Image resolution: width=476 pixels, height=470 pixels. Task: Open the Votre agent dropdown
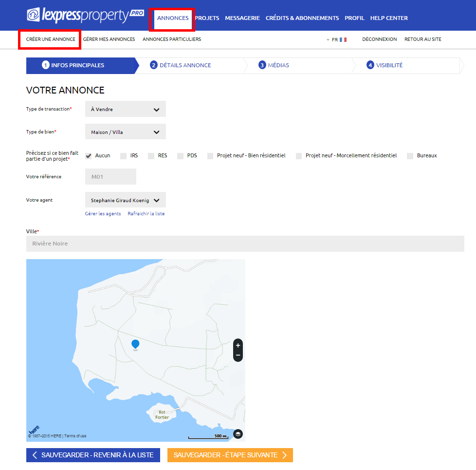tap(126, 200)
